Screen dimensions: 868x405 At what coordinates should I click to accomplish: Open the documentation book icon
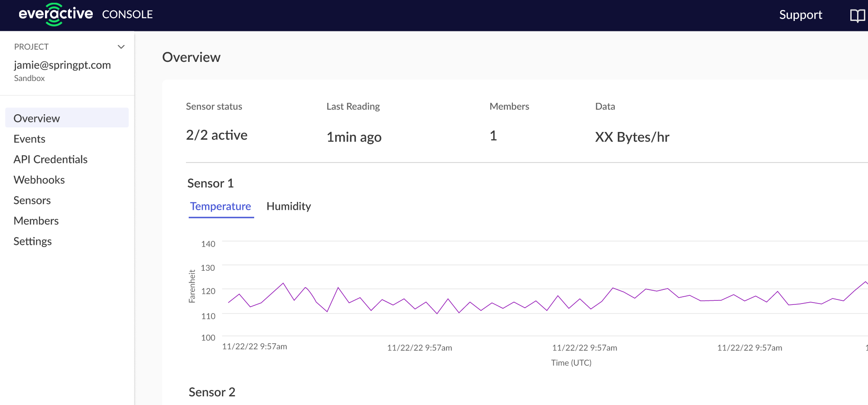click(x=858, y=15)
